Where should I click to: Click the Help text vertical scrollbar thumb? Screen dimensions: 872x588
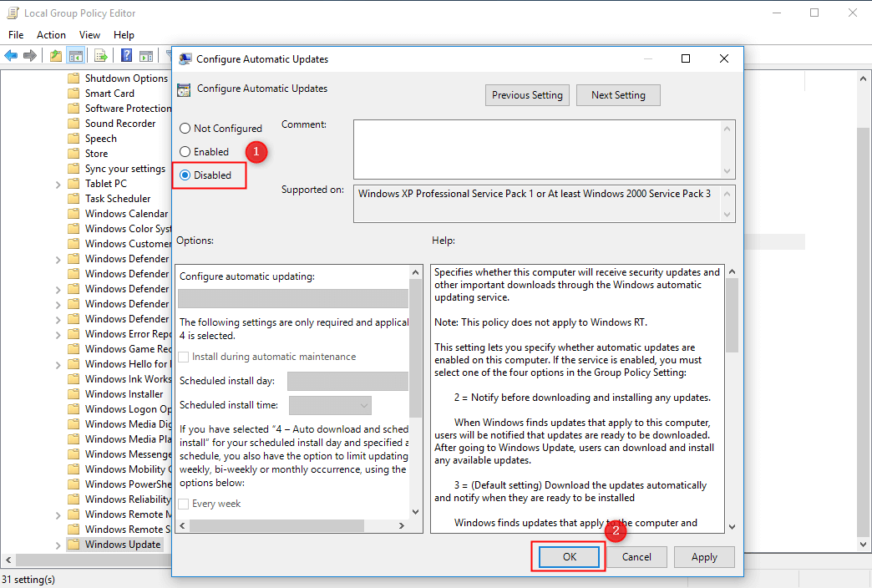[x=732, y=316]
